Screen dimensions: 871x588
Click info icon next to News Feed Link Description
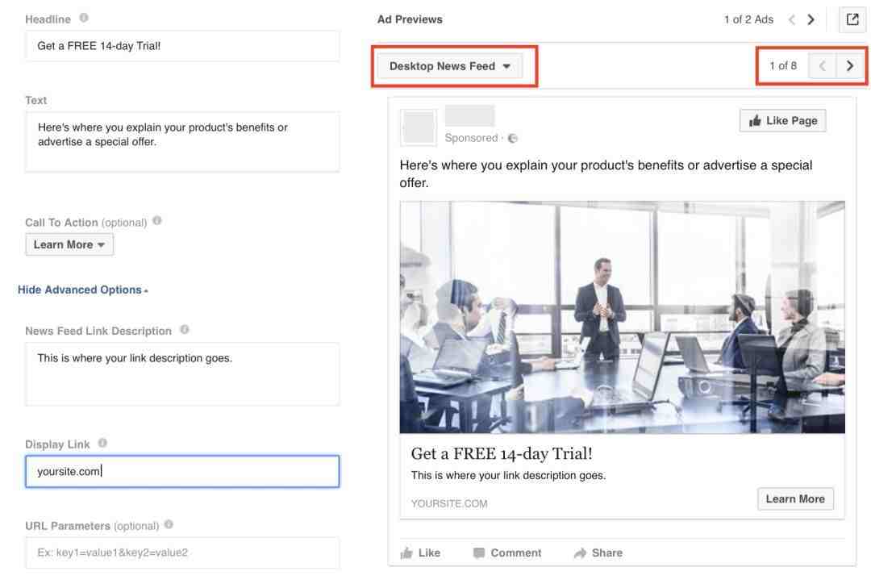185,330
